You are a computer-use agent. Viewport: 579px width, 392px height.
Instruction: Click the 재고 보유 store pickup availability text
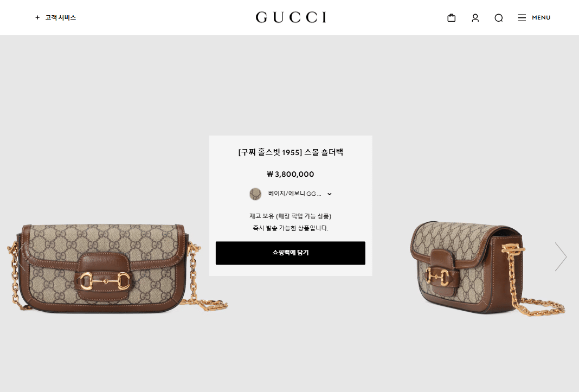point(290,216)
